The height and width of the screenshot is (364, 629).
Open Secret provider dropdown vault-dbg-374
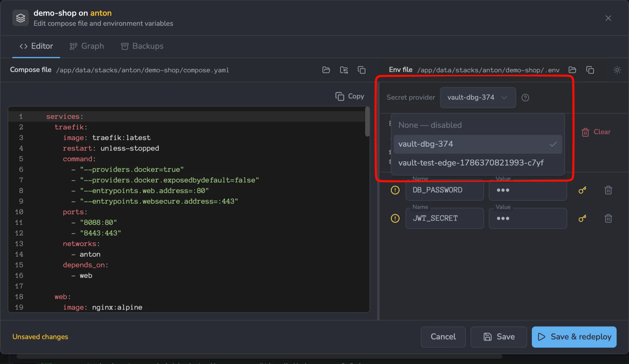pos(478,97)
